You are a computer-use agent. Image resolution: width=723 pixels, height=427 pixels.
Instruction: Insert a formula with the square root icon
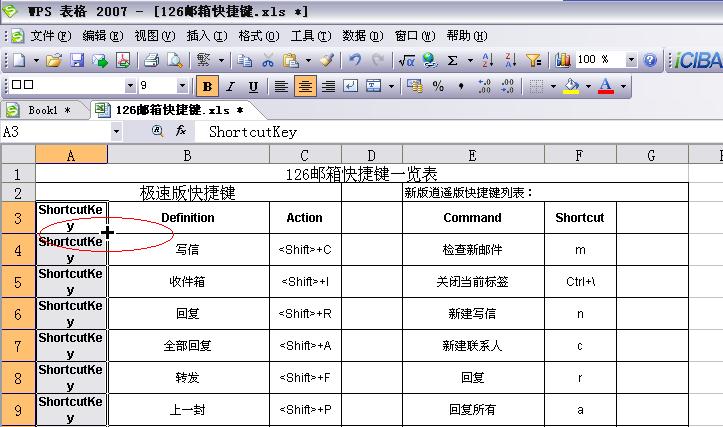point(406,60)
